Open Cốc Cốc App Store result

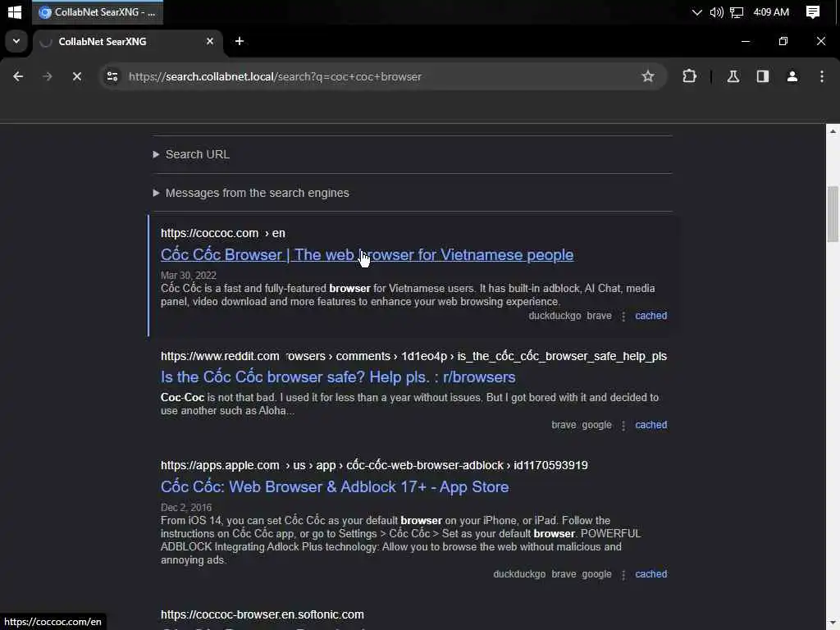335,487
